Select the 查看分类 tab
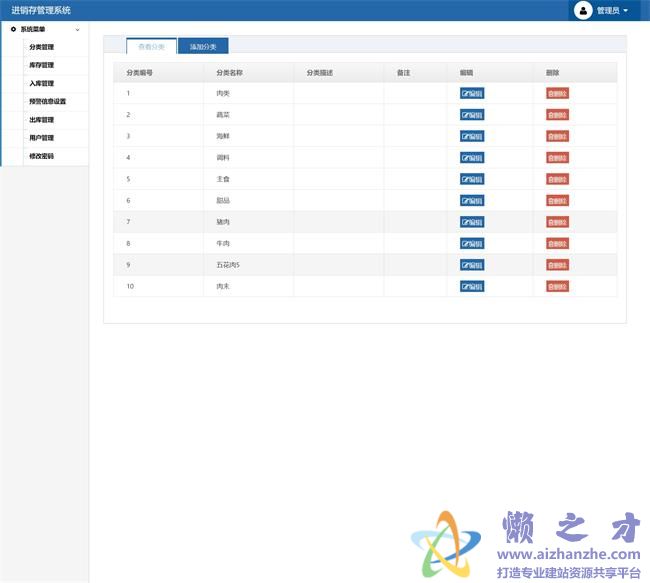This screenshot has height=583, width=650. (151, 47)
